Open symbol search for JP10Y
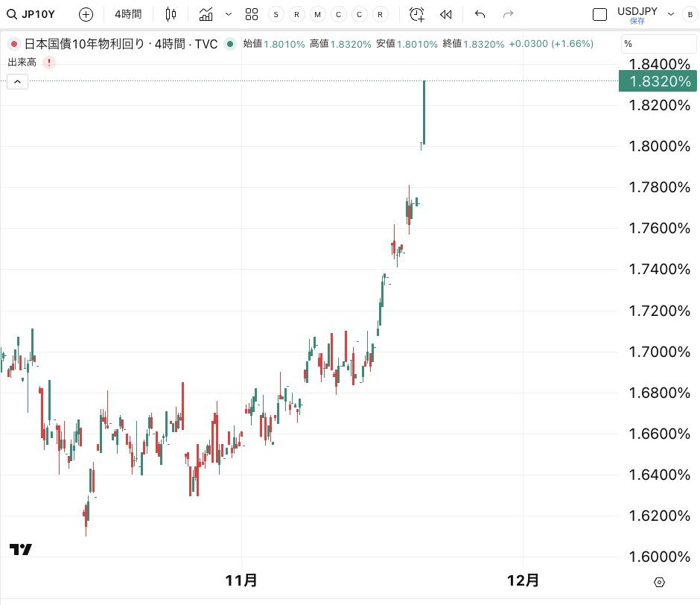 (x=31, y=14)
